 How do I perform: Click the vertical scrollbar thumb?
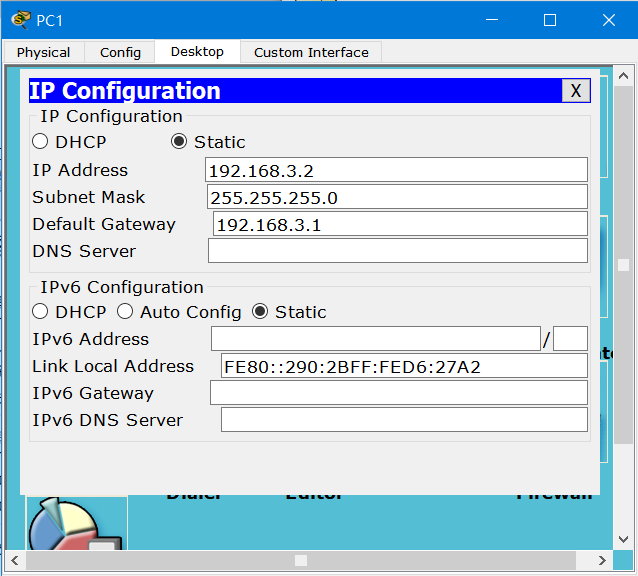pyautogui.click(x=624, y=265)
